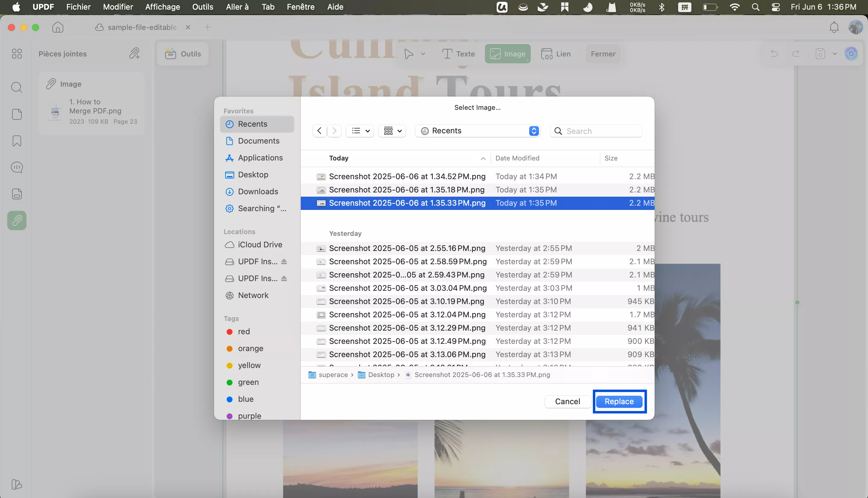Image resolution: width=868 pixels, height=498 pixels.
Task: Select Desktop in the sidebar
Action: point(257,174)
